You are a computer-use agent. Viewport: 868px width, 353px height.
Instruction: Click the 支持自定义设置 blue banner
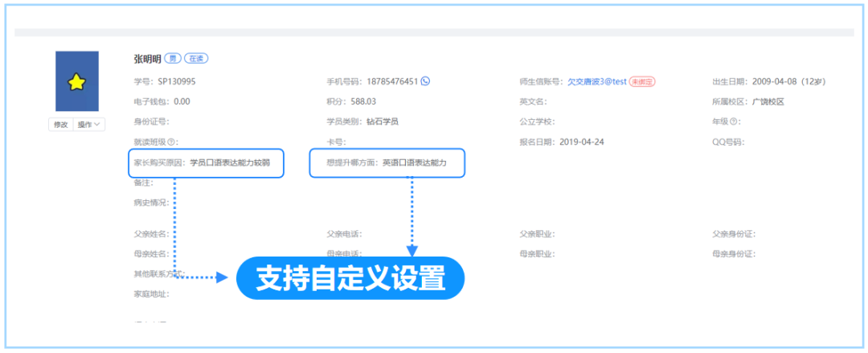[350, 278]
